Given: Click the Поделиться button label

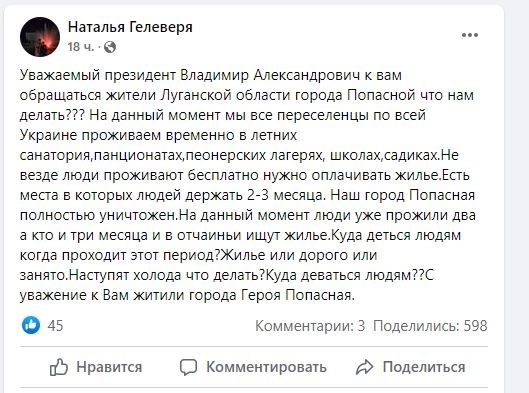Looking at the screenshot, I should coord(424,367).
